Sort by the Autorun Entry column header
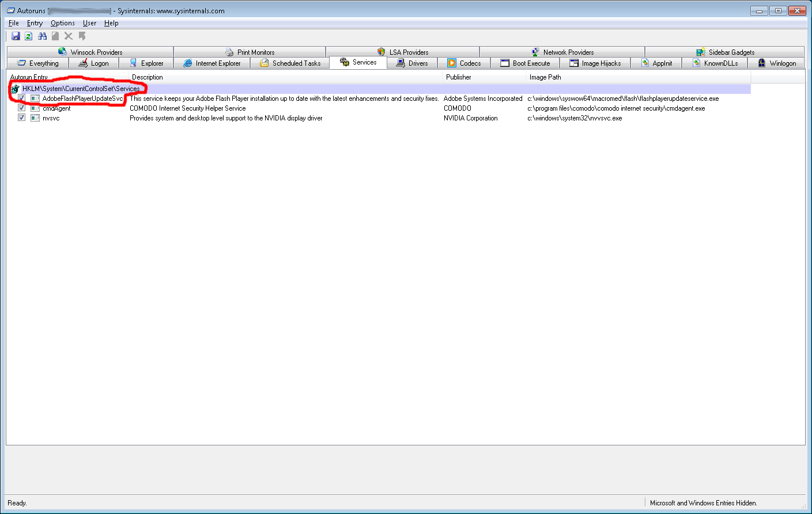Image resolution: width=812 pixels, height=514 pixels. [x=68, y=77]
